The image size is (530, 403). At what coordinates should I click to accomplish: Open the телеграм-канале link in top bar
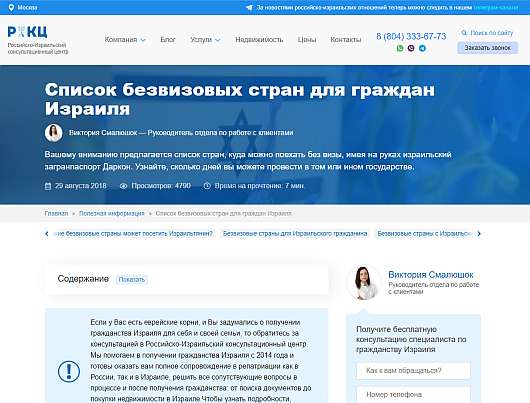[496, 7]
